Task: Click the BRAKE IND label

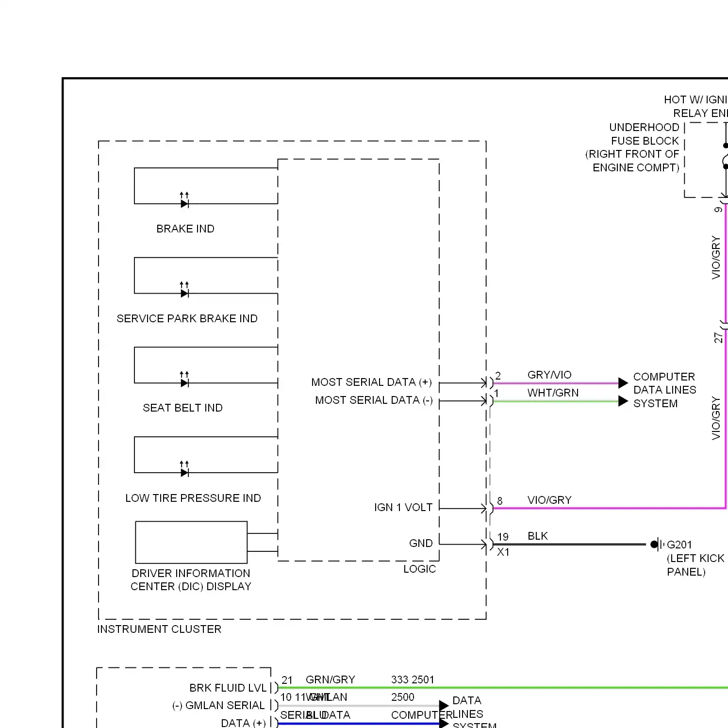Action: (185, 229)
